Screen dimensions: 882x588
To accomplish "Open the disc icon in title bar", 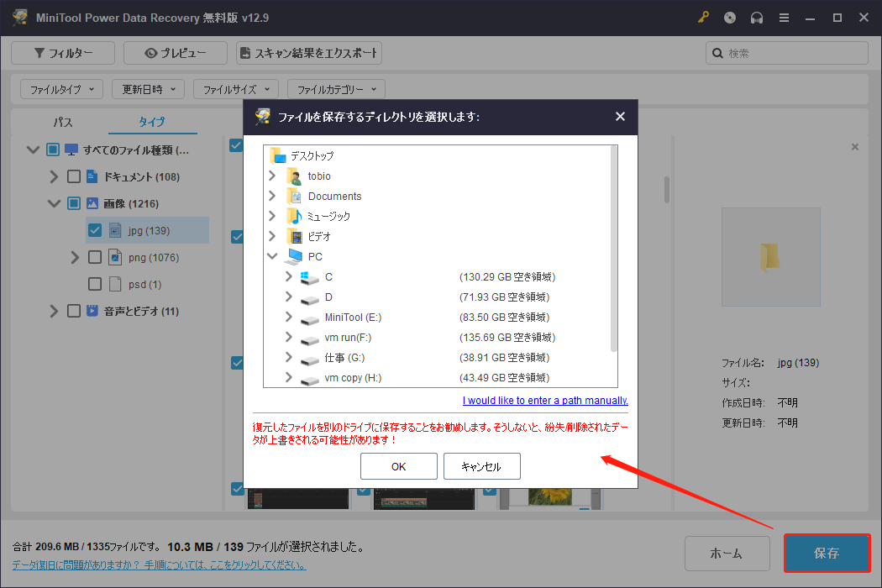I will coord(730,18).
